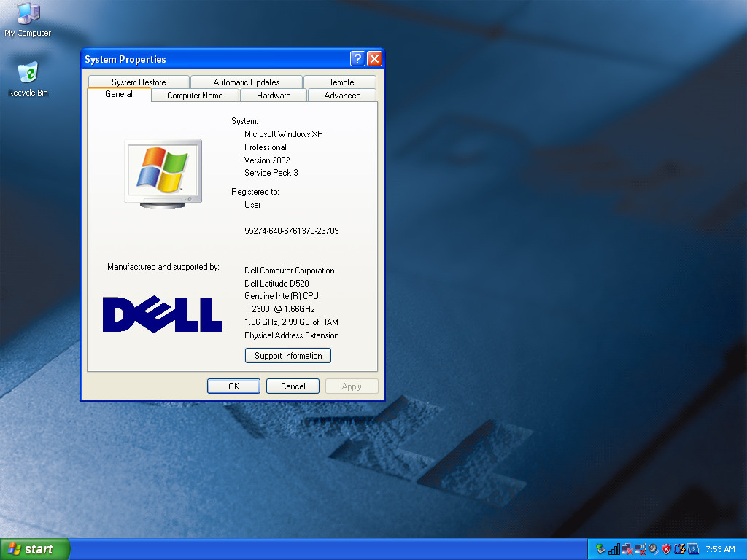747x560 pixels.
Task: Click the 'Microsoft Windows XP' text
Action: point(284,134)
